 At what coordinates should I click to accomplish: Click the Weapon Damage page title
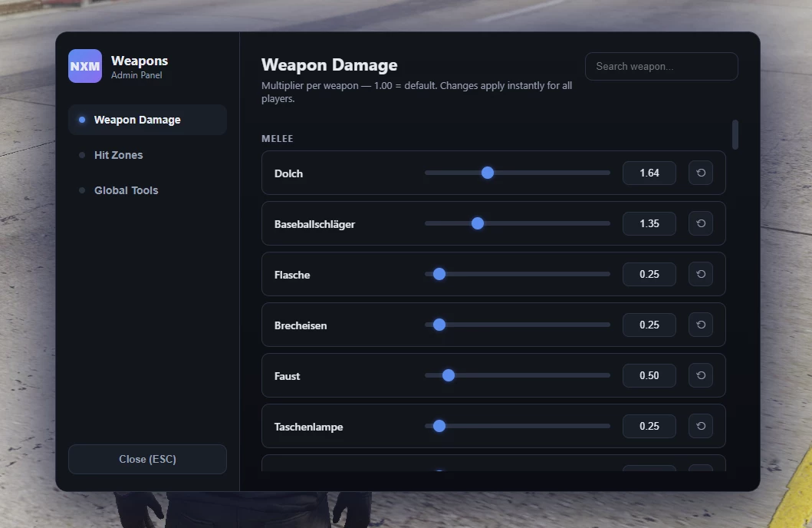pos(330,64)
